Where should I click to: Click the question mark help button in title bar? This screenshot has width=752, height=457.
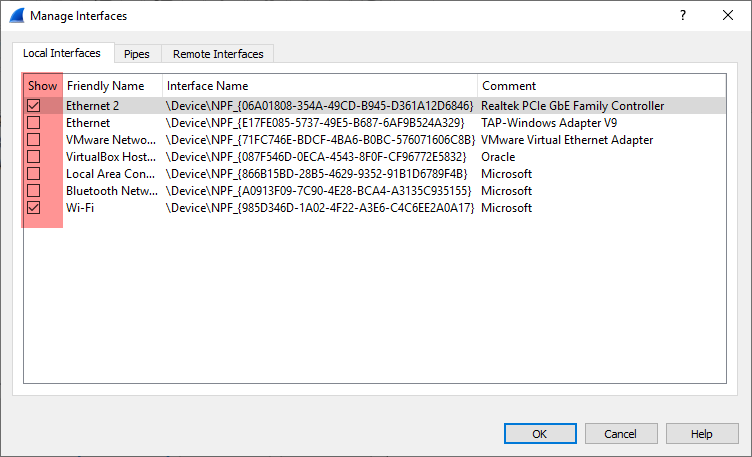683,16
